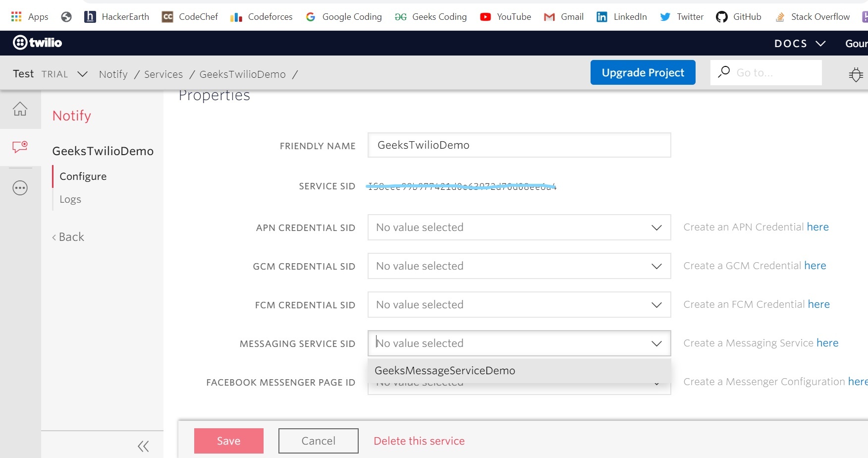Screen dimensions: 868x458
Task: Collapse the sidebar with double chevron
Action: click(x=143, y=446)
